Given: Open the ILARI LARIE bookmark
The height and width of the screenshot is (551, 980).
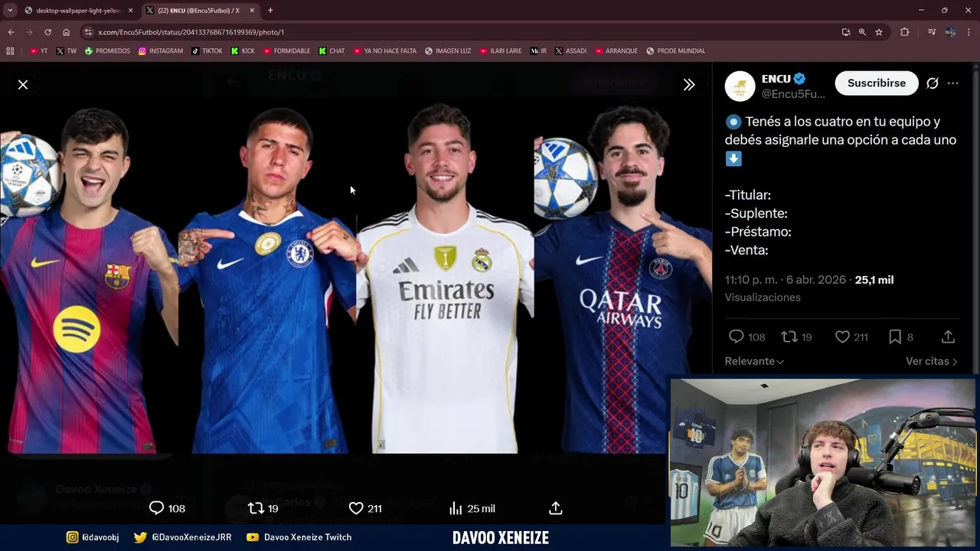Looking at the screenshot, I should 501,51.
